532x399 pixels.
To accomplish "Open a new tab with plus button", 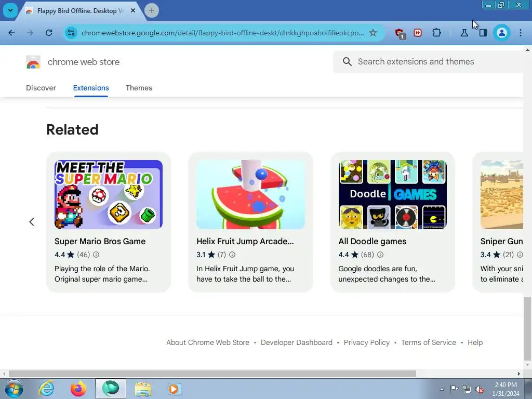I will point(152,10).
